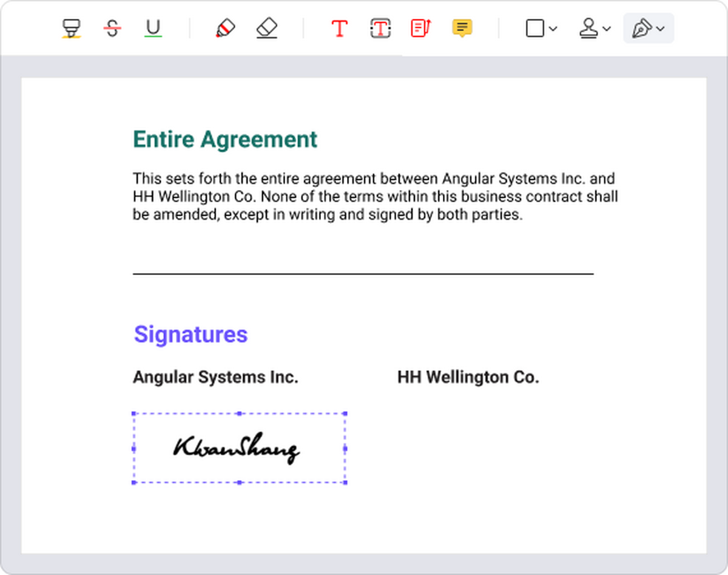Select the Underline annotation tool
728x575 pixels.
(x=153, y=29)
